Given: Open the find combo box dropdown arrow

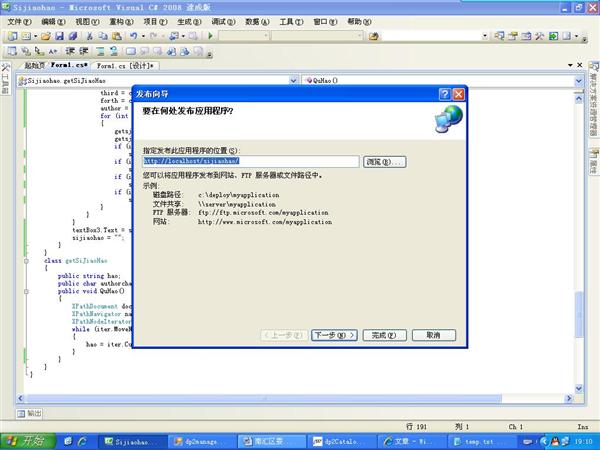Looking at the screenshot, I should (x=484, y=36).
